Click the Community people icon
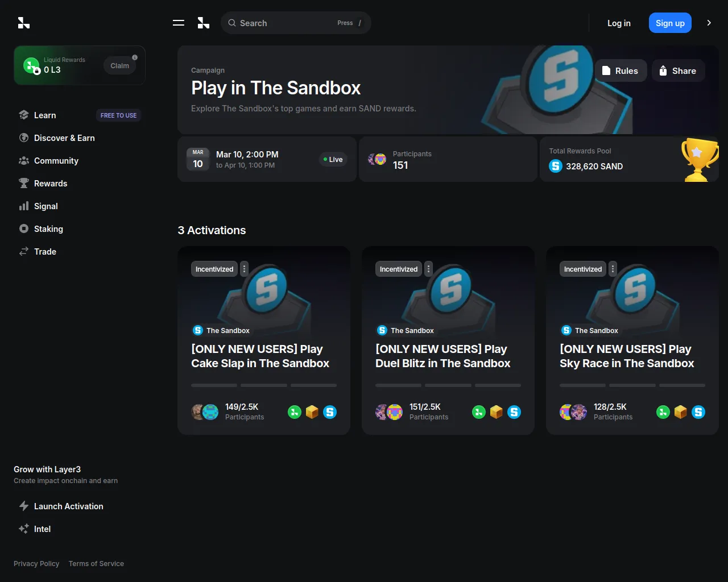 pos(24,160)
